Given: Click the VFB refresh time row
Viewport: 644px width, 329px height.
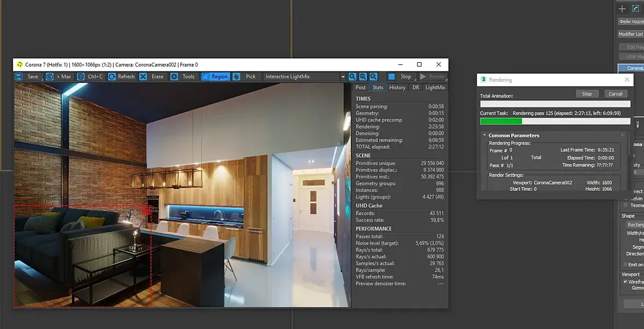Looking at the screenshot, I should [x=399, y=277].
